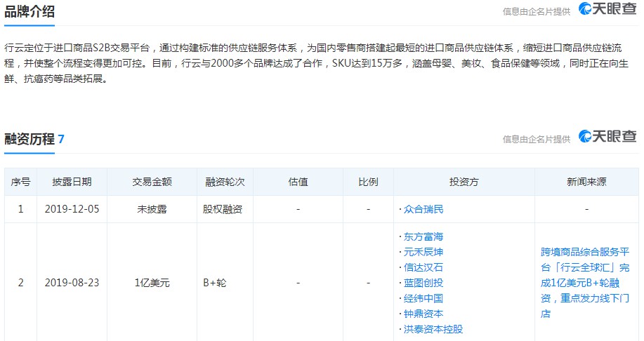
Task: Click the brand description paragraph about 行云
Action: coord(316,63)
